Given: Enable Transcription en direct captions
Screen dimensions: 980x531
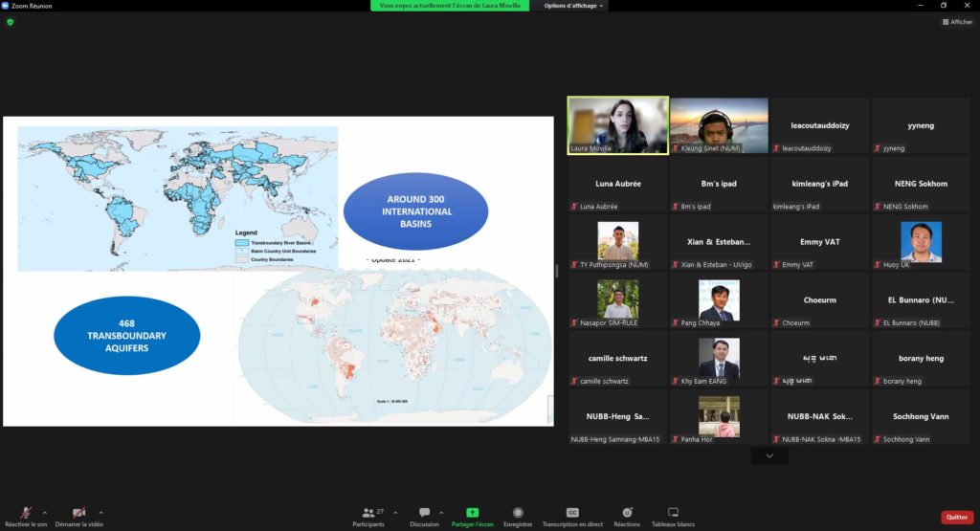Looking at the screenshot, I should [x=572, y=514].
